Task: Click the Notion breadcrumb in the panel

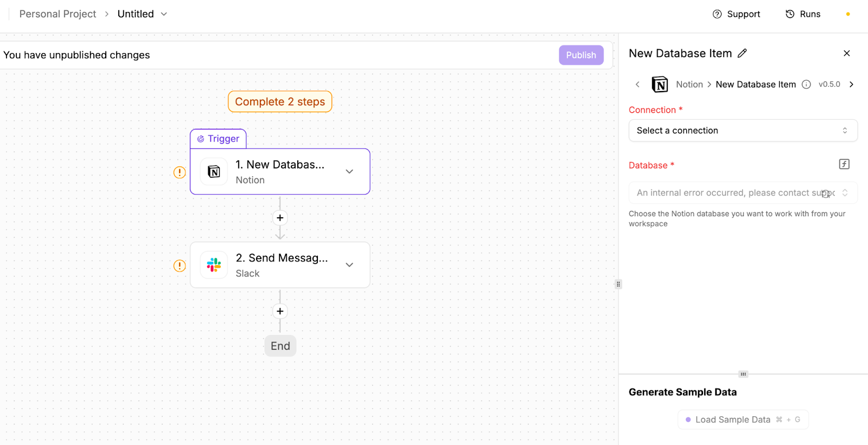Action: pos(690,84)
